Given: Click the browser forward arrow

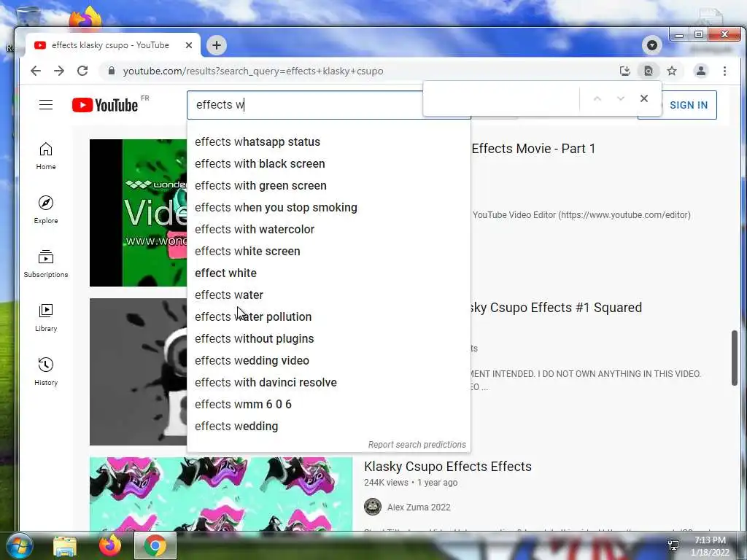Looking at the screenshot, I should [59, 71].
